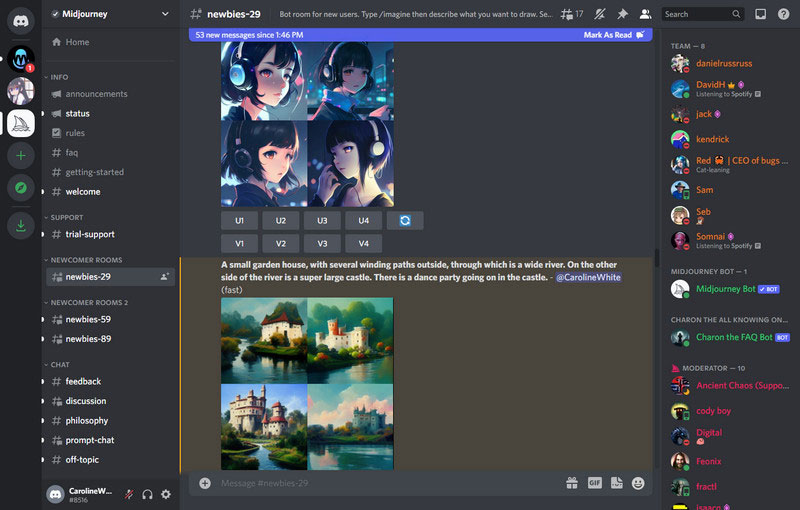Open DavidH member profile

click(x=731, y=89)
